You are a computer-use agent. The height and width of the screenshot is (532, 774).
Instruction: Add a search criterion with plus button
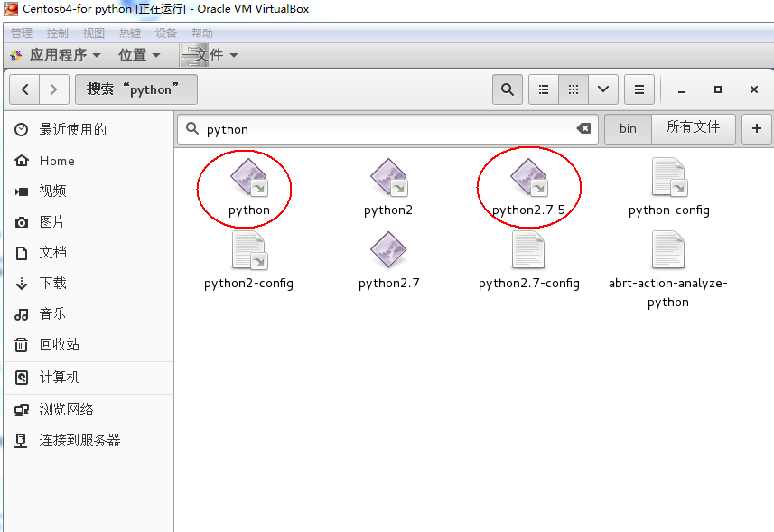(756, 129)
